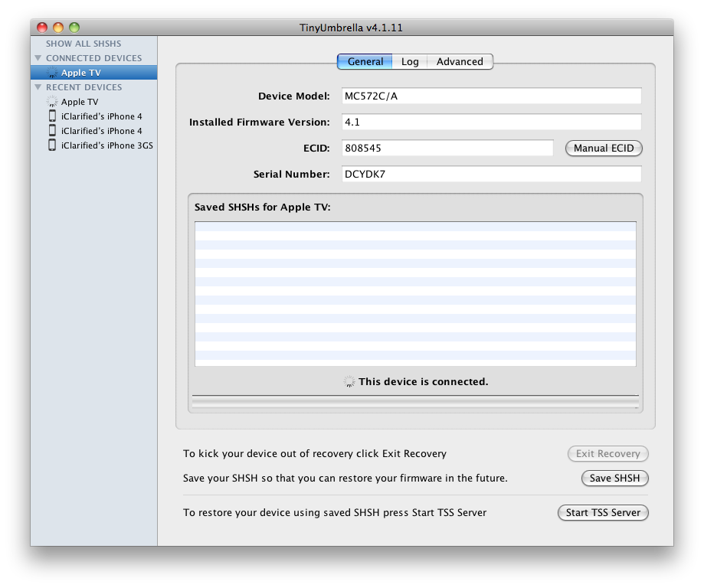Screen dimensions: 704x588
Task: Click into the Serial Number field
Action: click(491, 175)
